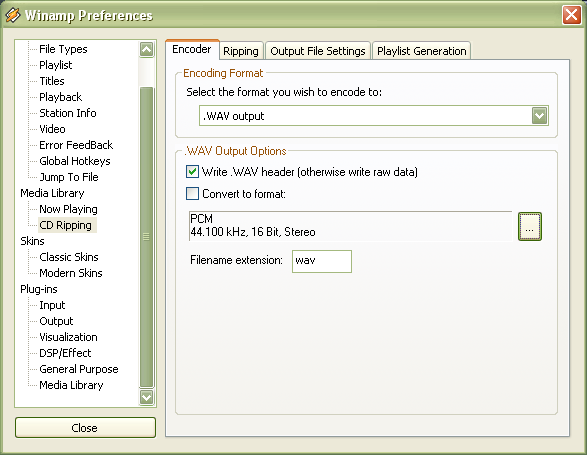Select CD Ripping tree item
Image resolution: width=587 pixels, height=455 pixels.
pos(67,225)
